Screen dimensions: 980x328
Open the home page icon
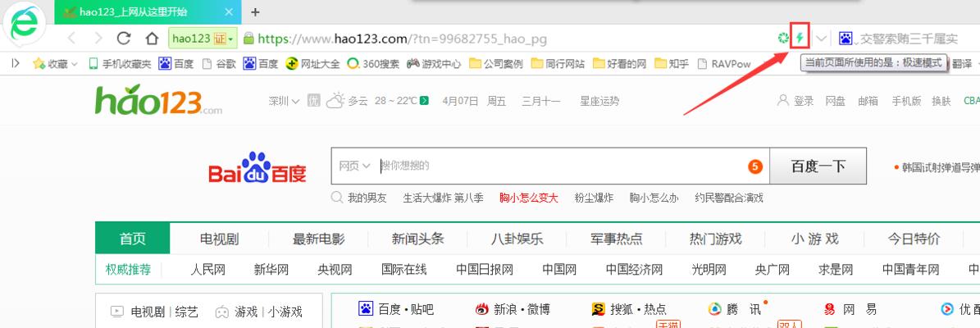pos(151,39)
